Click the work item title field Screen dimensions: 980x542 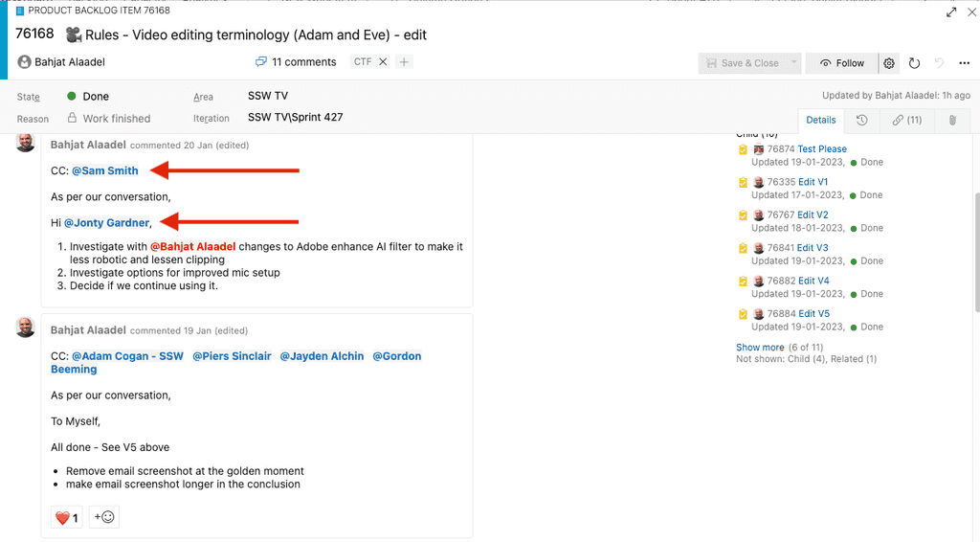pyautogui.click(x=256, y=35)
